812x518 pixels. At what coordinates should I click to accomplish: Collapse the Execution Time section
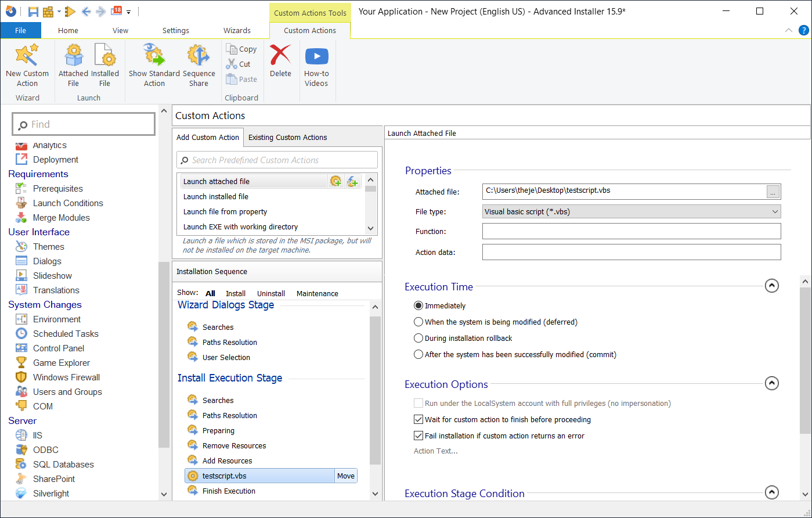tap(771, 286)
